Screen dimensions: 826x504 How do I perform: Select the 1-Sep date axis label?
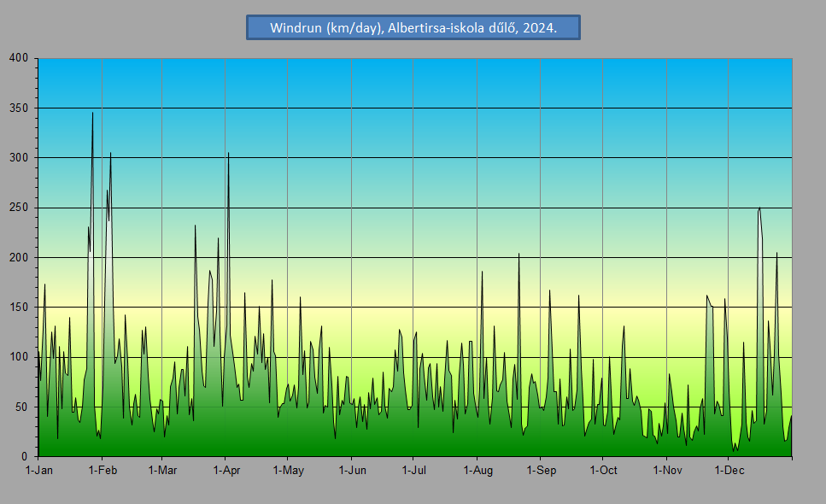541,470
